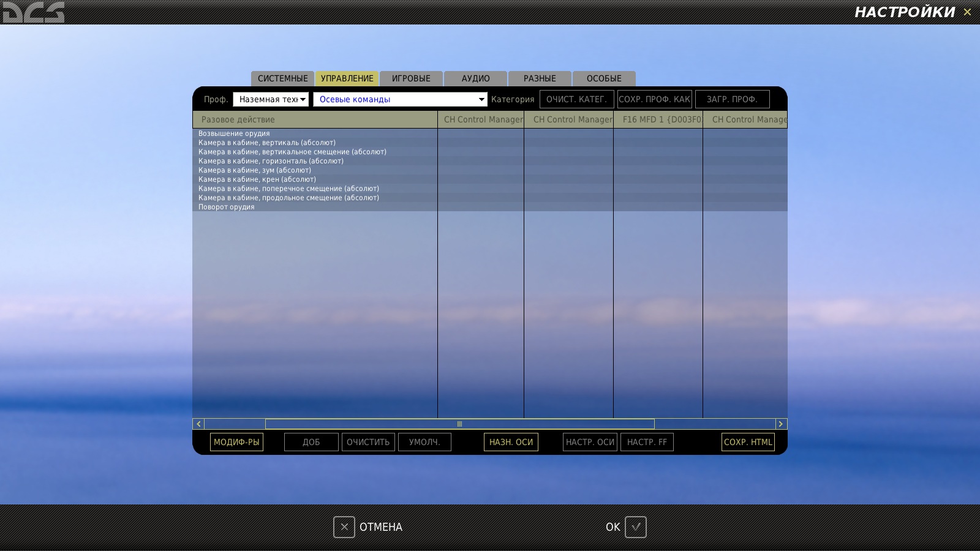This screenshot has height=551, width=980.
Task: Click the cancel X icon beside ОТМЕНА
Action: (344, 527)
